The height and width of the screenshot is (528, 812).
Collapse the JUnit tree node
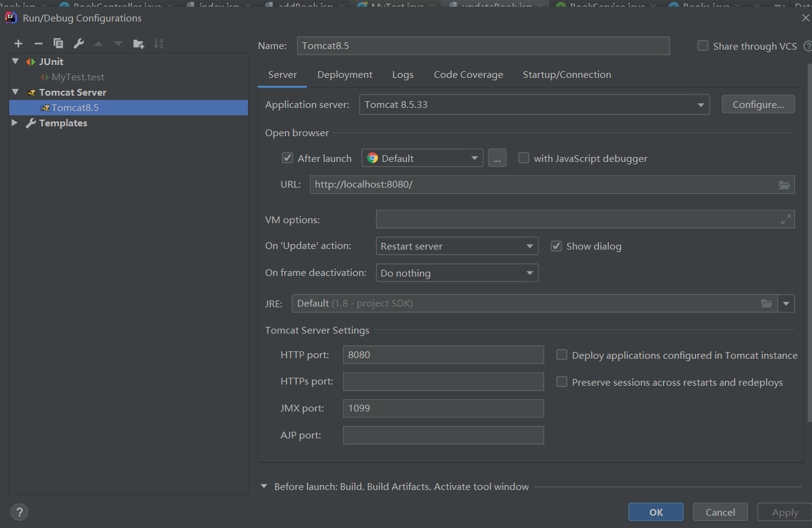tap(15, 61)
